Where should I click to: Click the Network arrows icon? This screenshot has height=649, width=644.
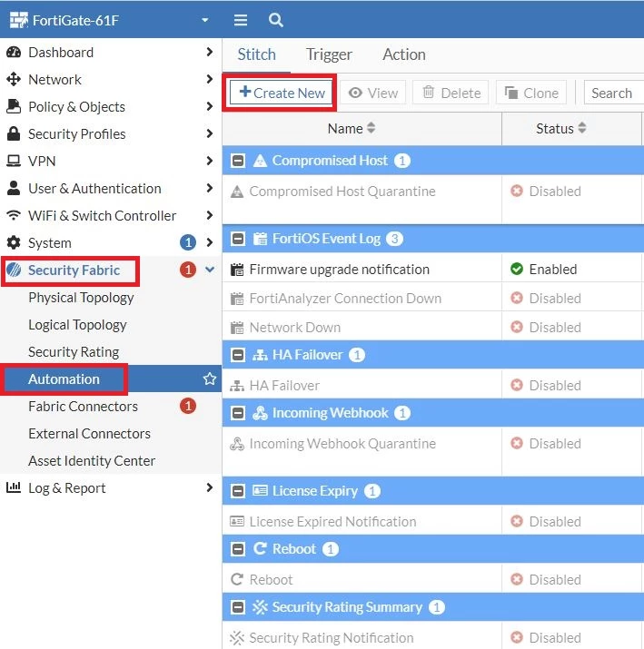[x=14, y=79]
